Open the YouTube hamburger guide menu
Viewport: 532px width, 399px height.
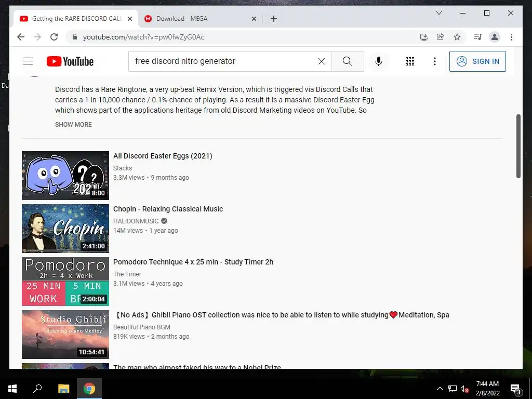[28, 61]
